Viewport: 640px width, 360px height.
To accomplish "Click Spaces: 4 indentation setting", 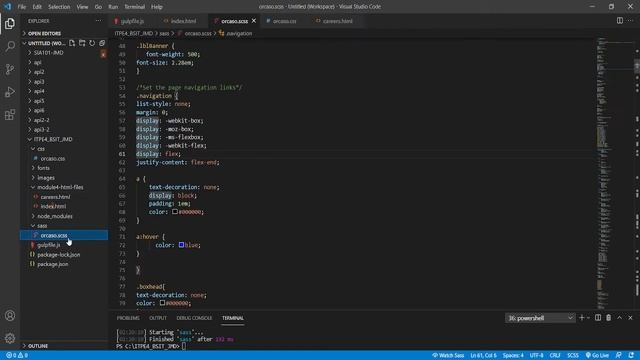I will point(513,355).
